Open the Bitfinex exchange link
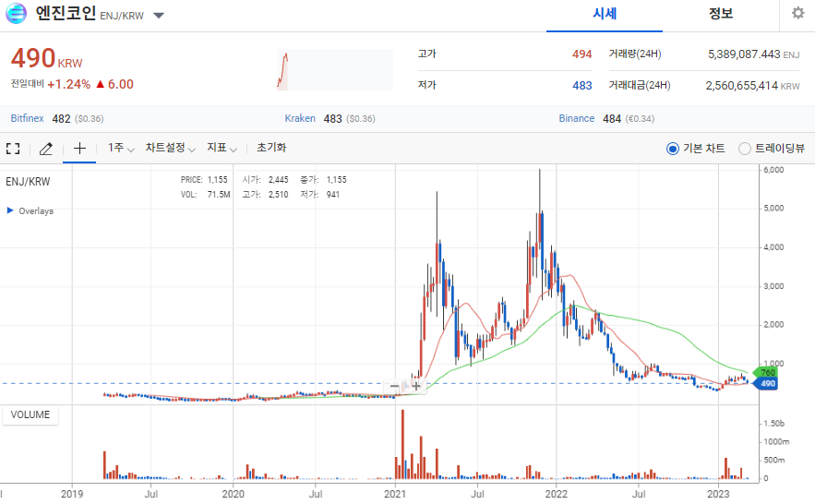The image size is (815, 504). coord(27,118)
